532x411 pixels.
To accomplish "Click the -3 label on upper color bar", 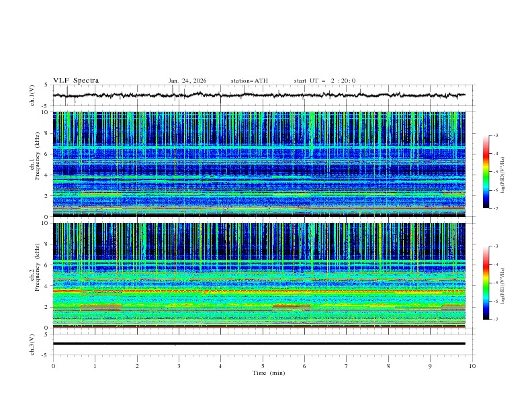I will (x=494, y=136).
